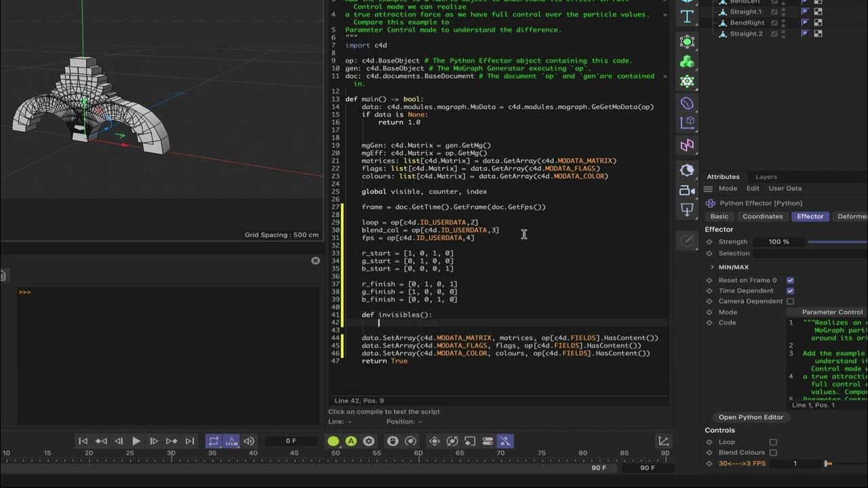Select the Text spline tool

(x=687, y=16)
